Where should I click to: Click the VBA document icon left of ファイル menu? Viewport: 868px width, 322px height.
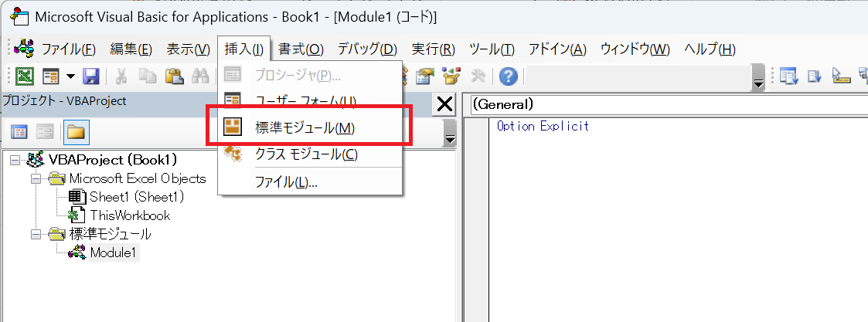pos(24,48)
